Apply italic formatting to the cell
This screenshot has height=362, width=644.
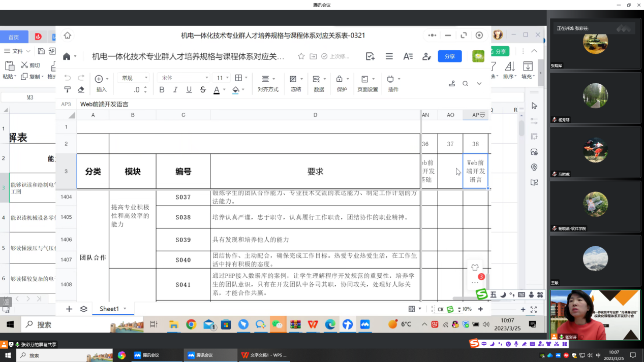point(175,90)
